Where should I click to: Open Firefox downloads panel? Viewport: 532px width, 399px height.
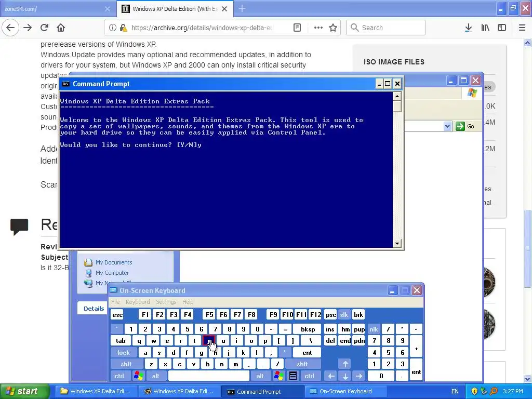tap(468, 28)
